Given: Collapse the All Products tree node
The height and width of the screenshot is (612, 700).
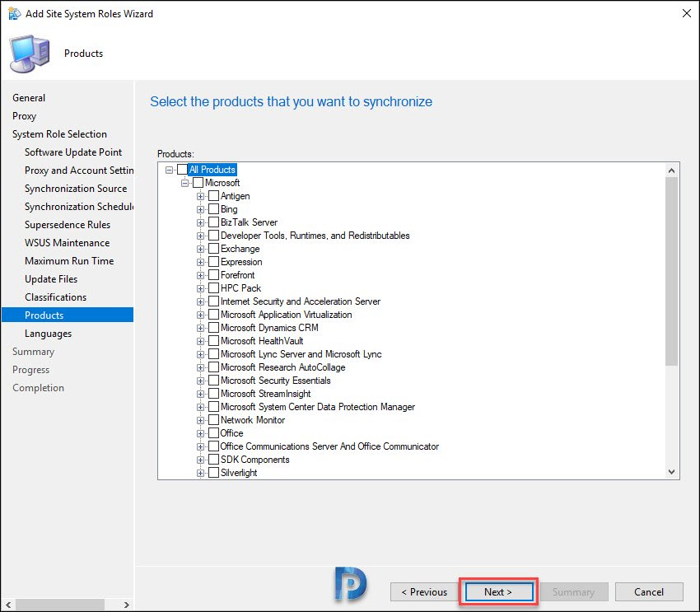Looking at the screenshot, I should click(169, 170).
